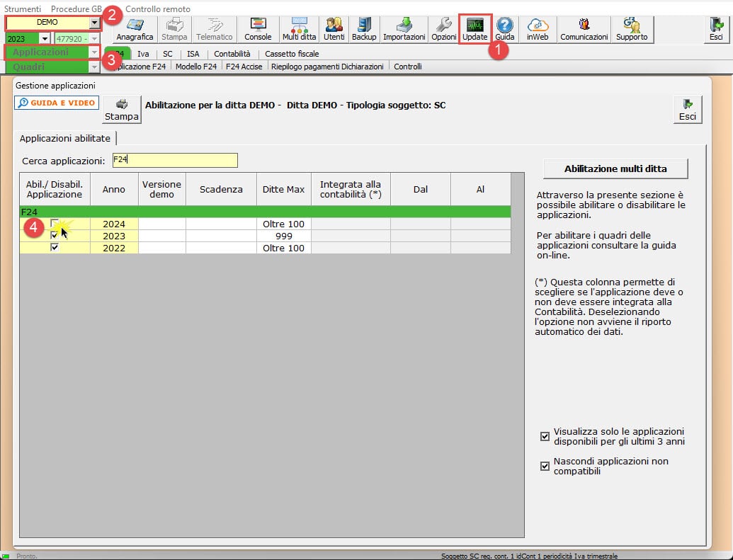Start the Backup tool
Viewport: 733px width, 560px height.
(363, 28)
